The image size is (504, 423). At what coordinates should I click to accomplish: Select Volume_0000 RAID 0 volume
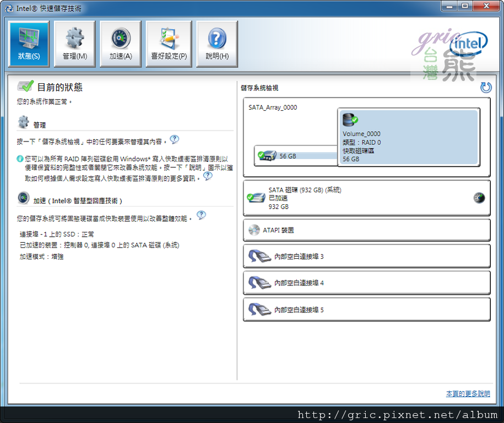(x=409, y=137)
